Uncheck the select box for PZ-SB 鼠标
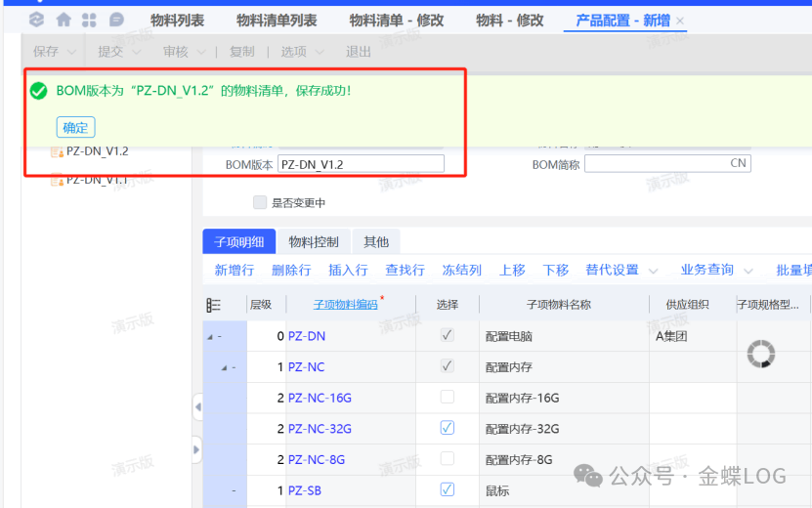The height and width of the screenshot is (508, 812). 447,489
